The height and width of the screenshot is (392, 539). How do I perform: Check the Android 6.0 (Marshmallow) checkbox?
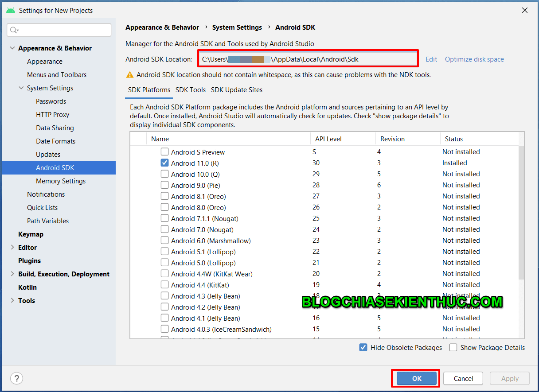pyautogui.click(x=164, y=241)
